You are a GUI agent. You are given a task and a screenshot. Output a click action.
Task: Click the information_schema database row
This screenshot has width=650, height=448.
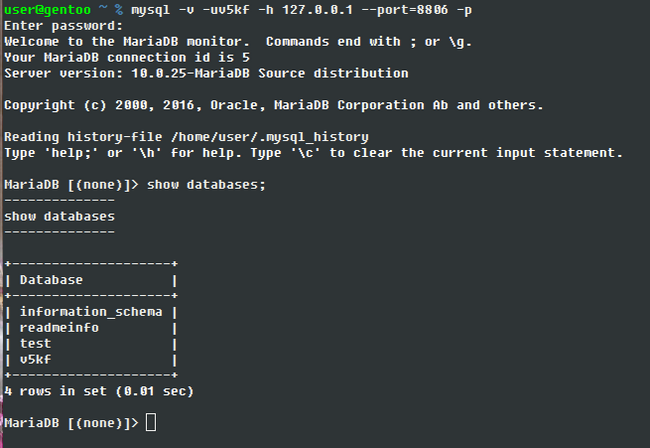pyautogui.click(x=90, y=311)
